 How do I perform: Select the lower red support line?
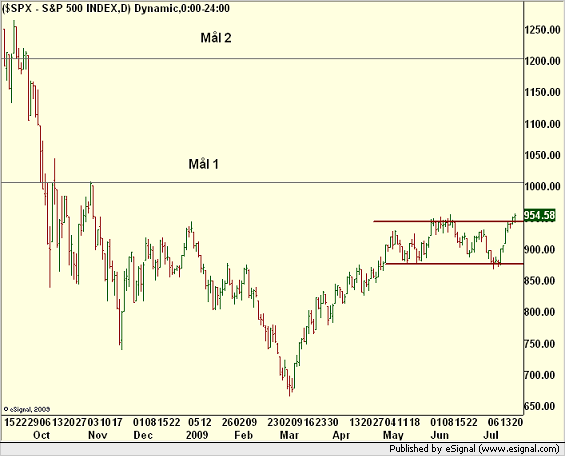(x=454, y=264)
